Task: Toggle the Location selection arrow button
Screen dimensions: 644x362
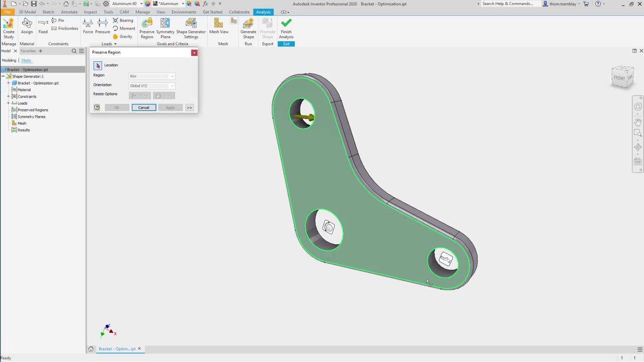Action: [x=98, y=65]
